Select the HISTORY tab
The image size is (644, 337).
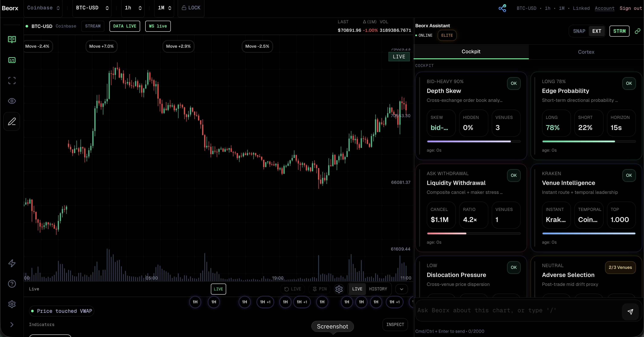click(x=378, y=289)
